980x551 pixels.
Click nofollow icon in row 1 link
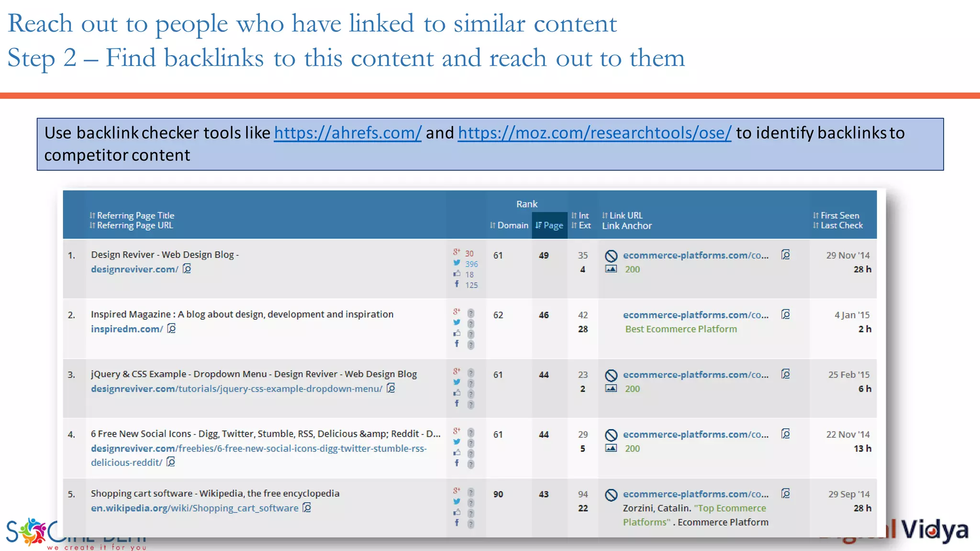[x=611, y=256]
